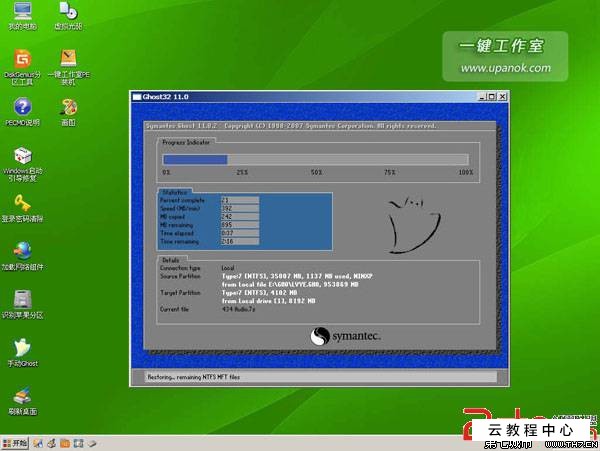Click the Ghost32 11.0 window title bar
Viewport: 600px width, 451px height.
coord(300,96)
